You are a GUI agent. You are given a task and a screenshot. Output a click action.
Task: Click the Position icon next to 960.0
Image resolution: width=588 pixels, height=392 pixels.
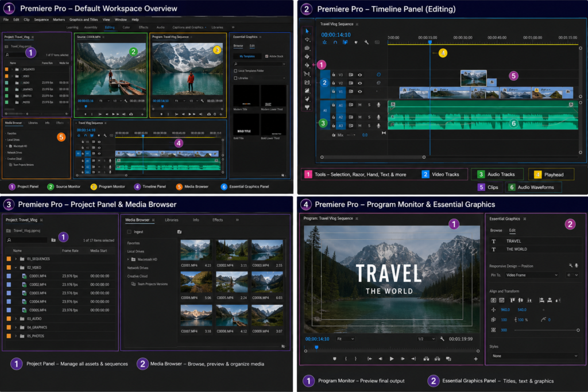[493, 310]
